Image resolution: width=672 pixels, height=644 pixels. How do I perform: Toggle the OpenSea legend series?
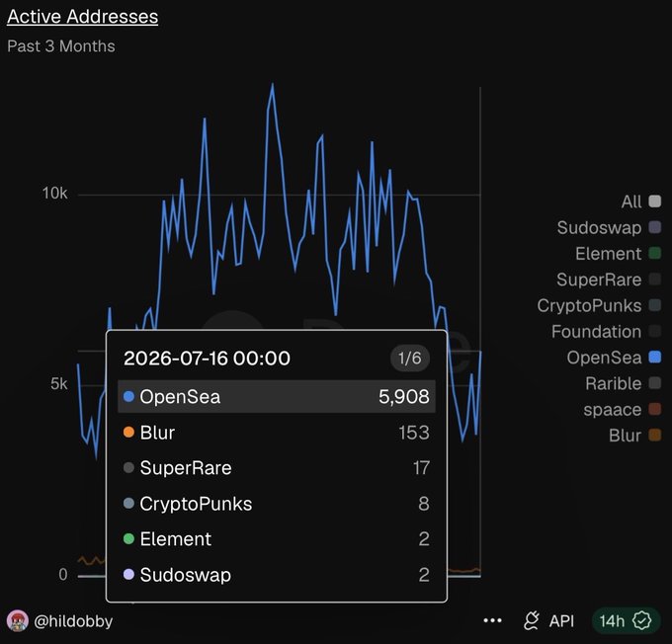[x=614, y=358]
